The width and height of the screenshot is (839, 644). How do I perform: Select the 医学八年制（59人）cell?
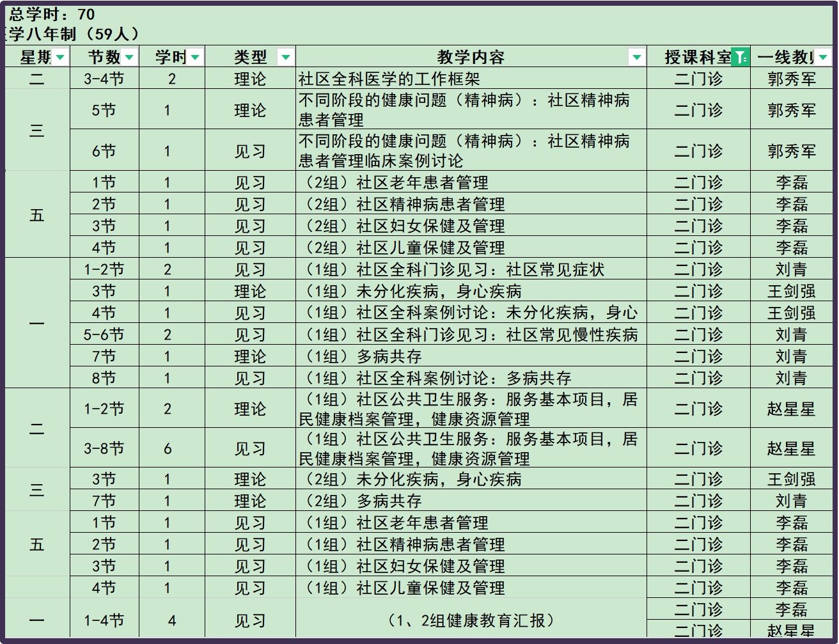click(72, 34)
